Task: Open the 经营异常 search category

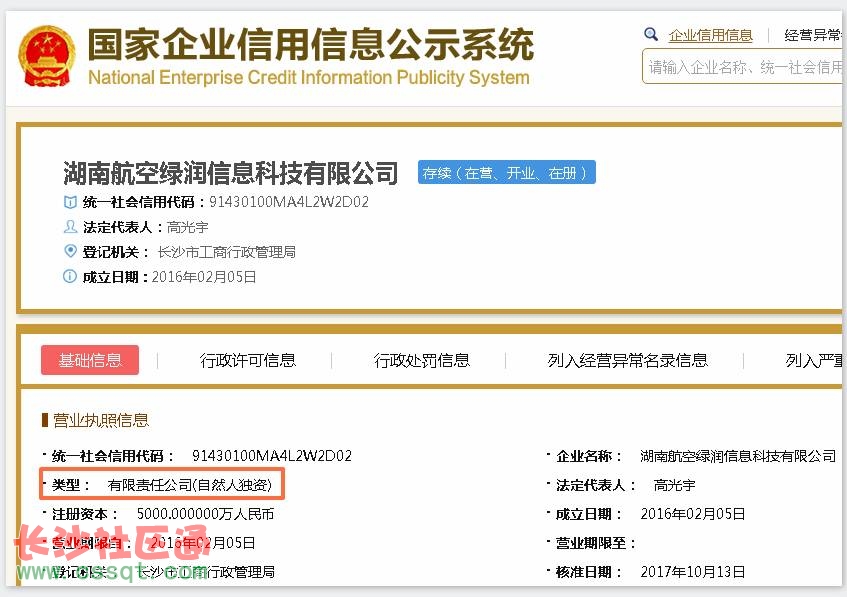Action: [x=813, y=36]
